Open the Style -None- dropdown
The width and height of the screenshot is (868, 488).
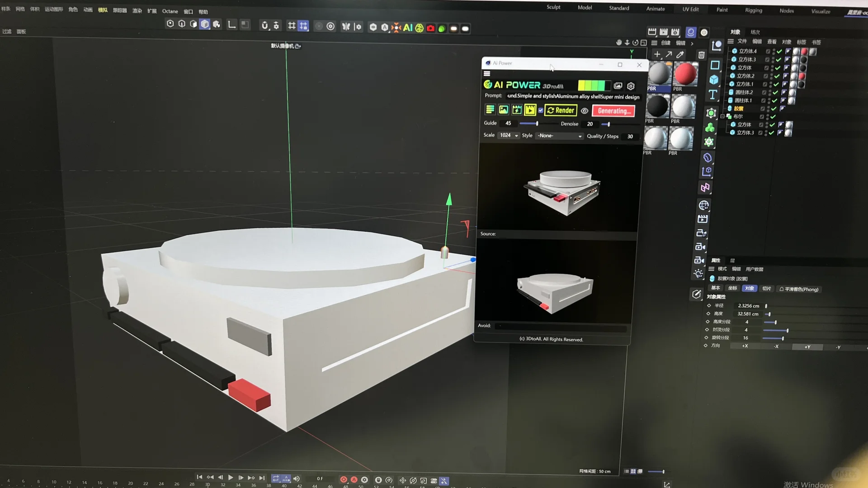point(559,136)
